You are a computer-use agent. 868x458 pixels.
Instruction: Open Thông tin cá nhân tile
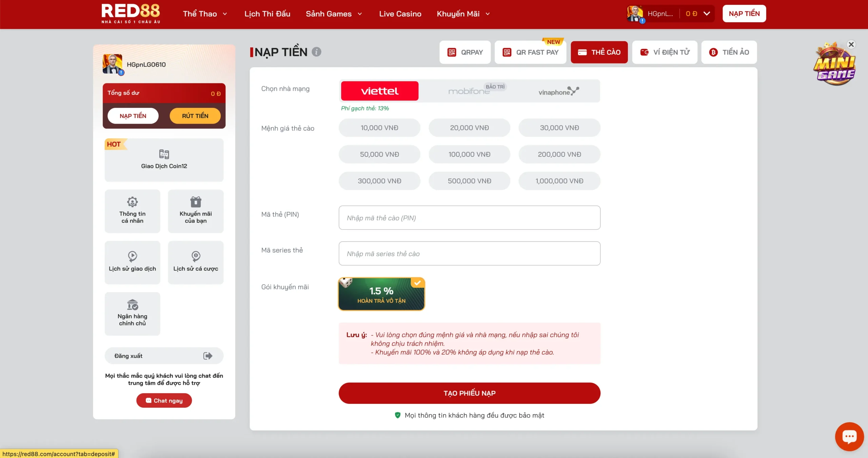click(132, 211)
